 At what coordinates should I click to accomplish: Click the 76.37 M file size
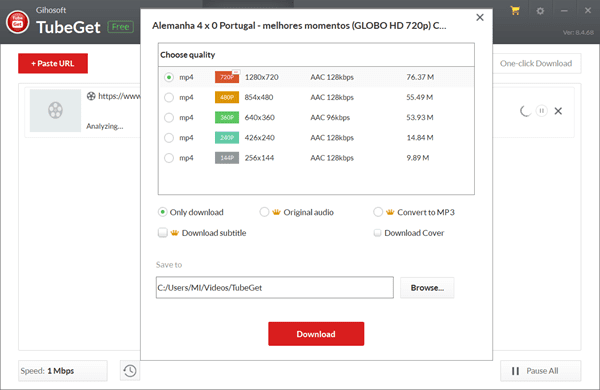tap(420, 77)
